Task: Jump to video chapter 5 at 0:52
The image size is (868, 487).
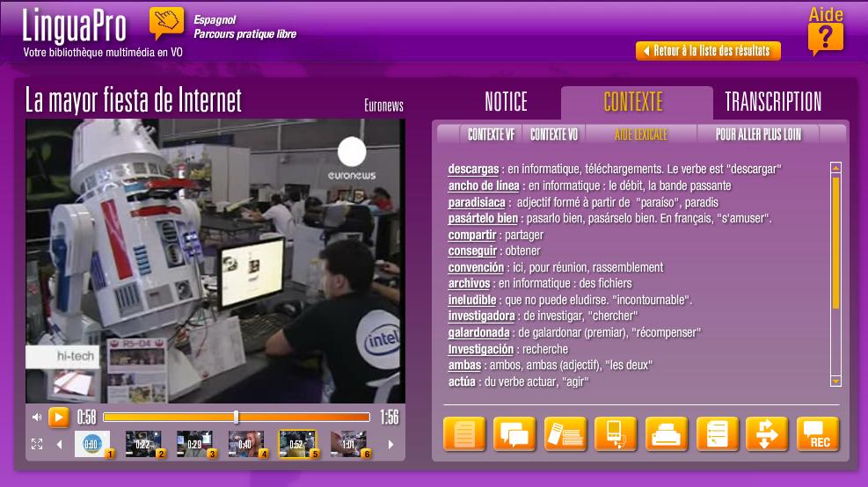Action: tap(297, 445)
